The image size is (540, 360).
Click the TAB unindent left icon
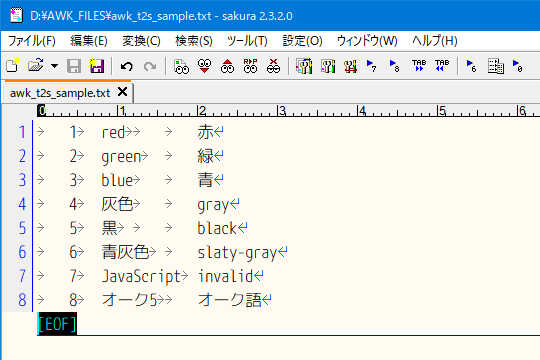click(442, 65)
